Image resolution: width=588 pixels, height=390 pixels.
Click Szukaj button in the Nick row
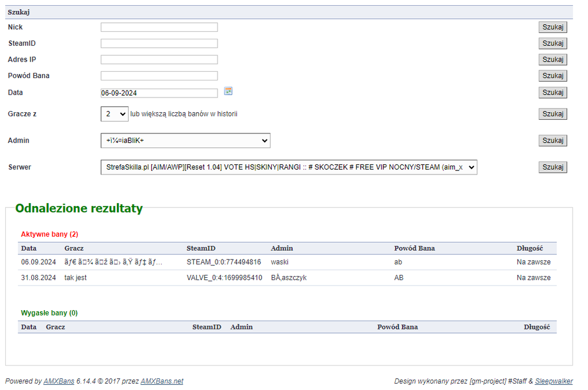[553, 27]
